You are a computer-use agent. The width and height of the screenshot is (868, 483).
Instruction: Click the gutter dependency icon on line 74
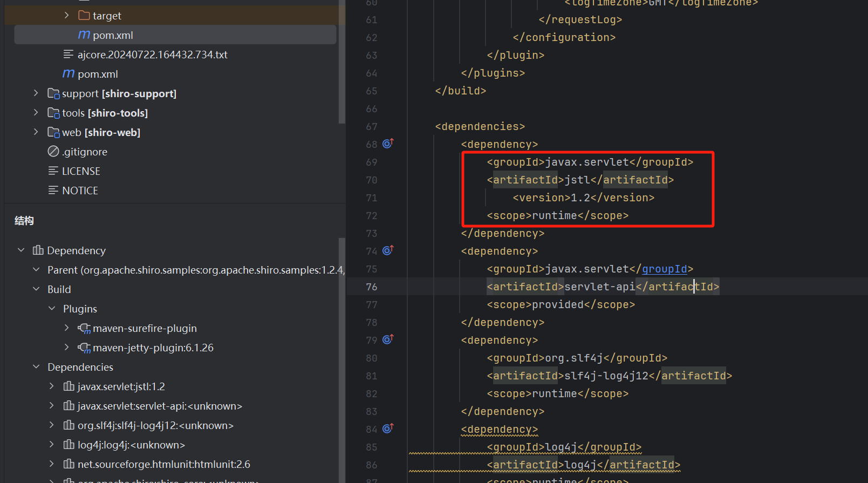tap(388, 250)
